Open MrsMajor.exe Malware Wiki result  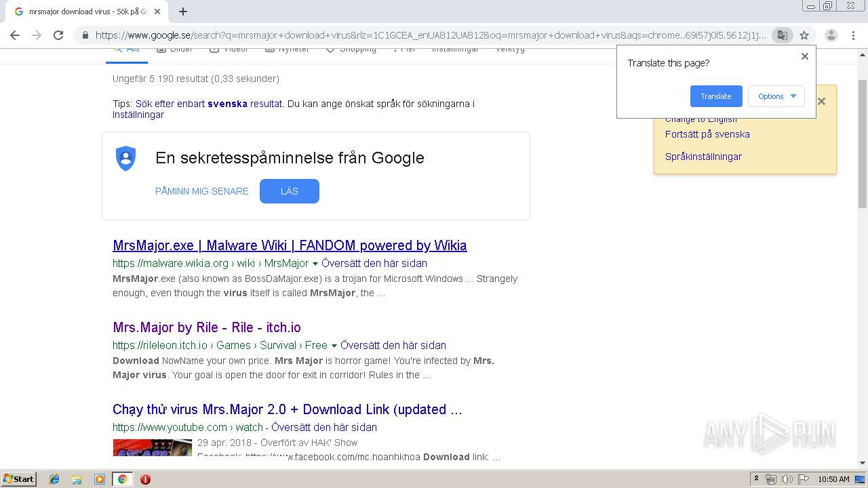click(290, 245)
